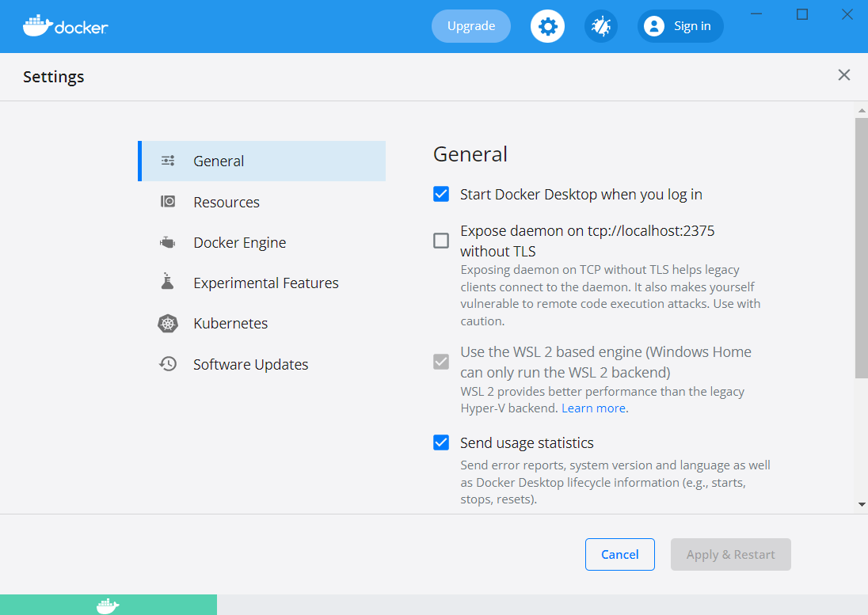This screenshot has width=868, height=615.
Task: Click the scrollbar up arrow
Action: click(x=862, y=111)
